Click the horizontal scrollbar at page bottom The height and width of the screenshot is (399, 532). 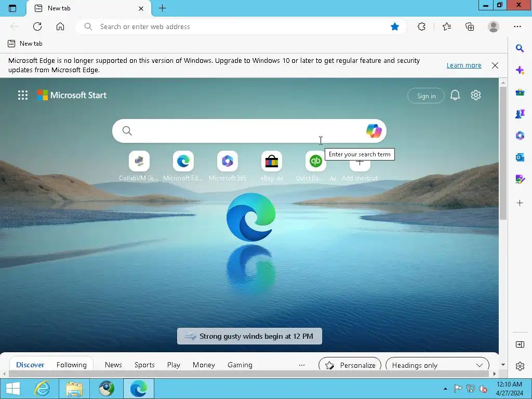249,374
